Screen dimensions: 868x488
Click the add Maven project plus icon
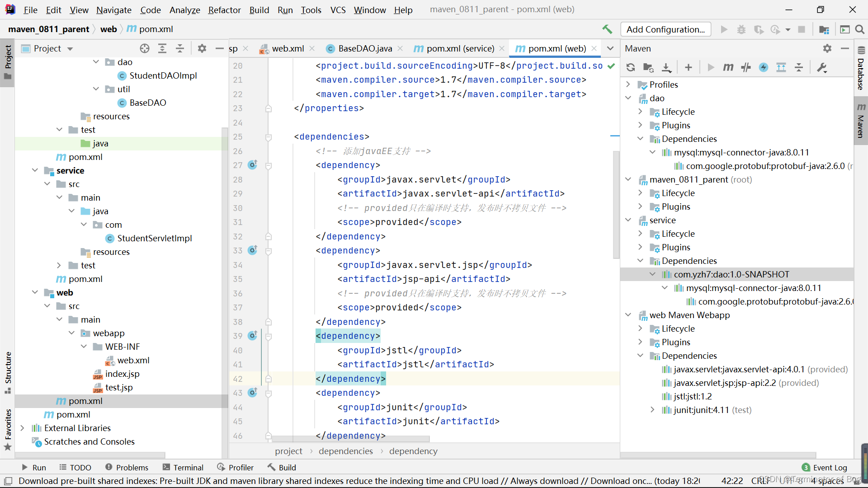688,67
